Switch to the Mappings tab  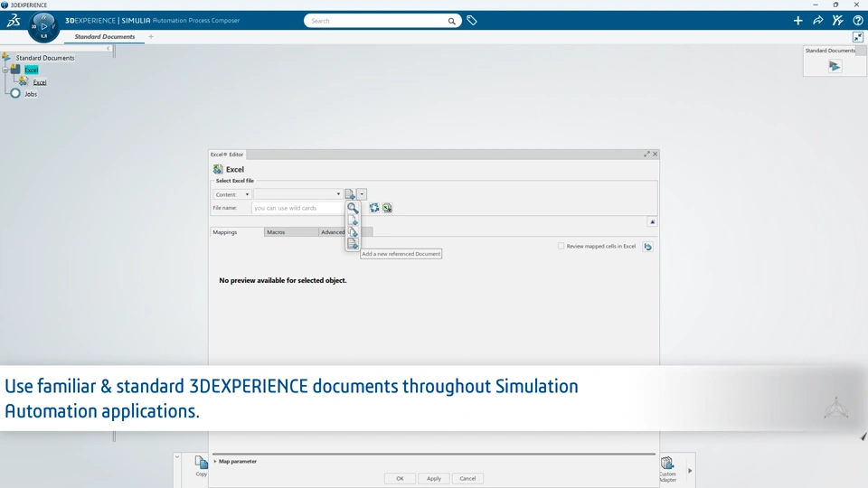pos(237,232)
